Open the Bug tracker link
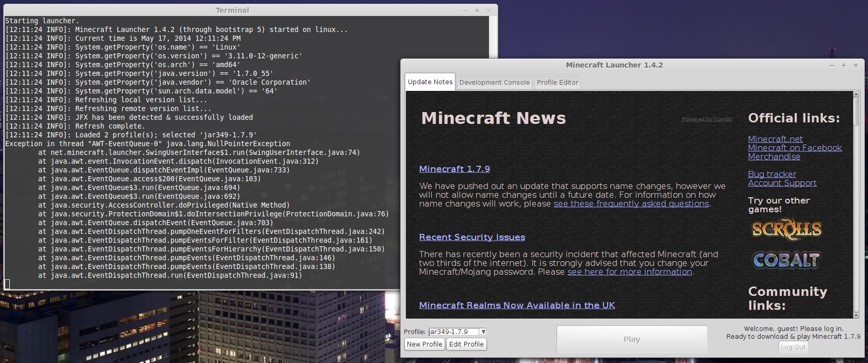This screenshot has height=363, width=868. (x=772, y=175)
